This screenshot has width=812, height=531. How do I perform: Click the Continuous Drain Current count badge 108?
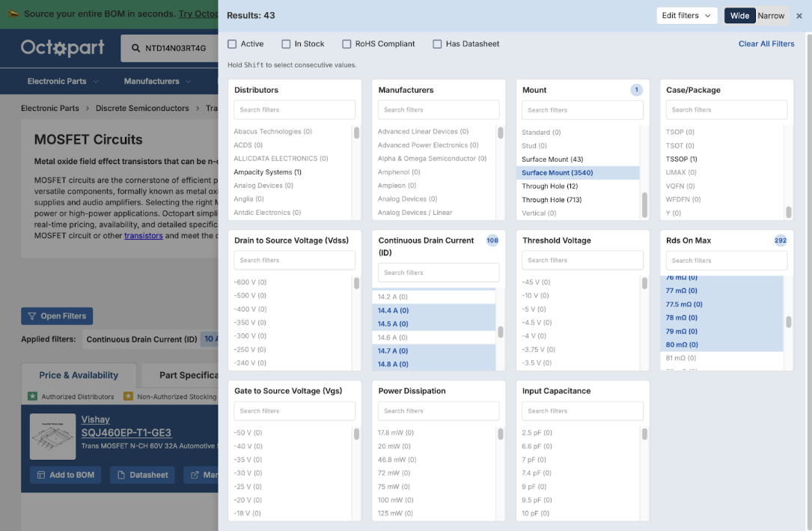492,240
